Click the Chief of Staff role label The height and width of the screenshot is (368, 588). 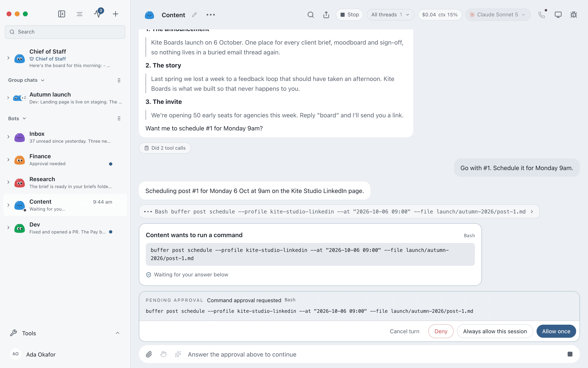click(x=51, y=59)
